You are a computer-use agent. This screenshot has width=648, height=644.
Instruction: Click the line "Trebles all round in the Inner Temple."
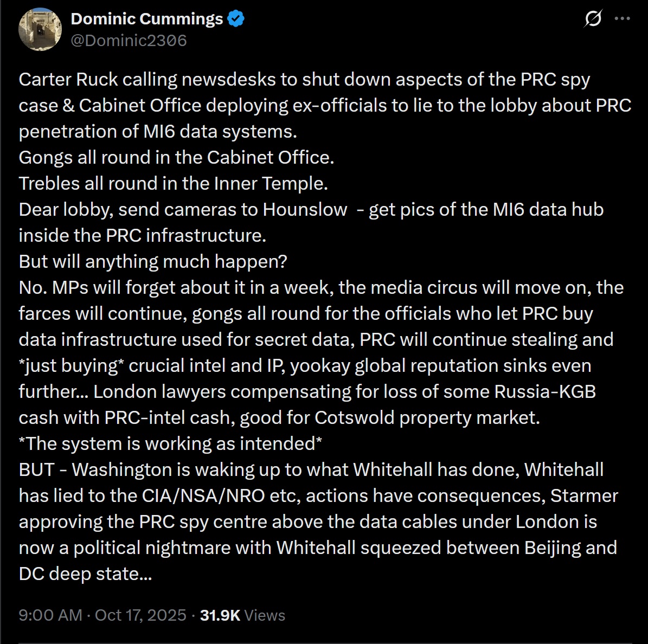click(173, 184)
